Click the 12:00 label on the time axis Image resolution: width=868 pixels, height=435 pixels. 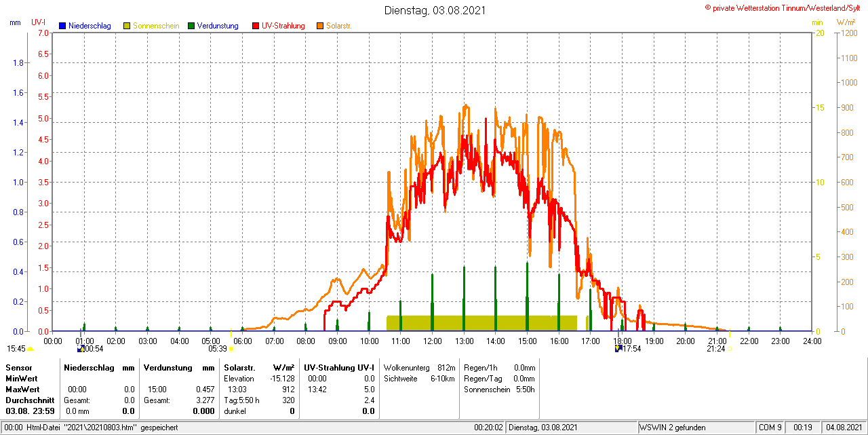point(432,341)
